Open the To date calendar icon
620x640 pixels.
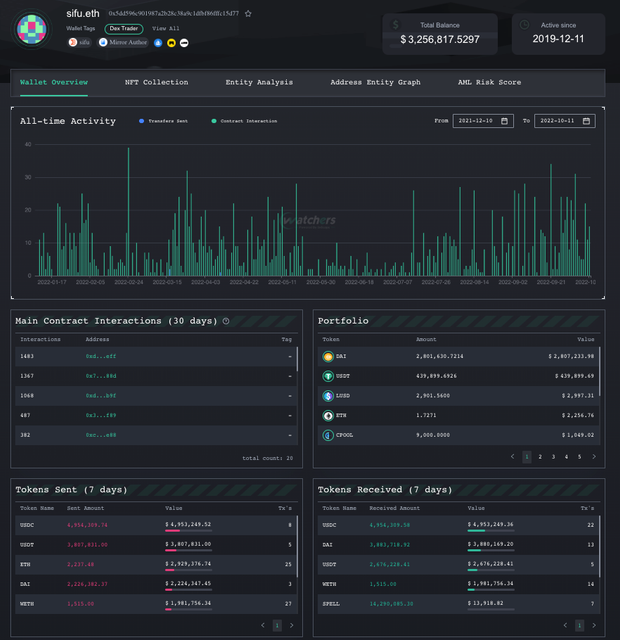[586, 121]
